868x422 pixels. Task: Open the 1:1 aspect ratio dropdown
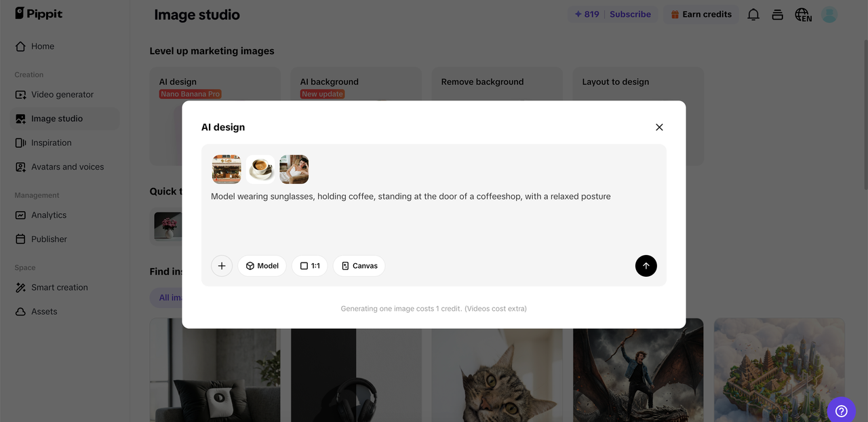[x=310, y=266]
